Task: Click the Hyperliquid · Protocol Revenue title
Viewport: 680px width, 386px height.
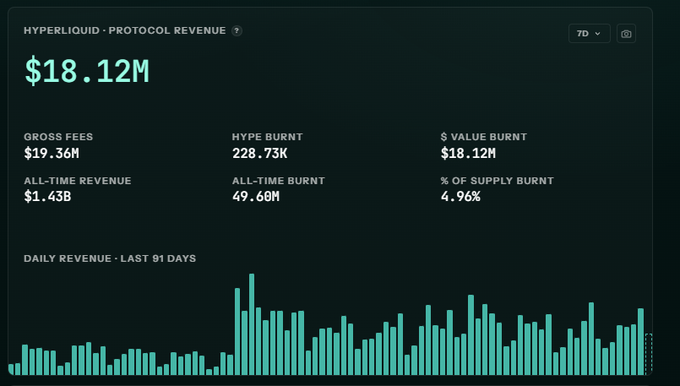Action: (125, 31)
